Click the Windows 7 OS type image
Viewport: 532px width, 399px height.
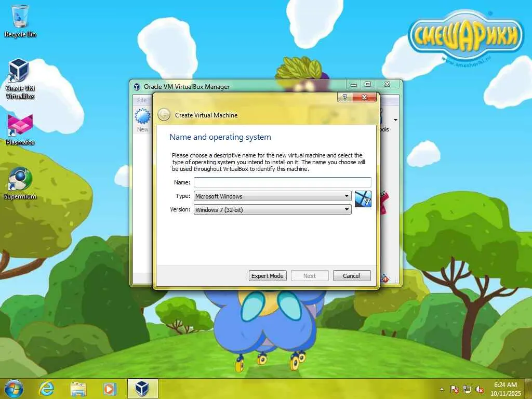point(363,199)
